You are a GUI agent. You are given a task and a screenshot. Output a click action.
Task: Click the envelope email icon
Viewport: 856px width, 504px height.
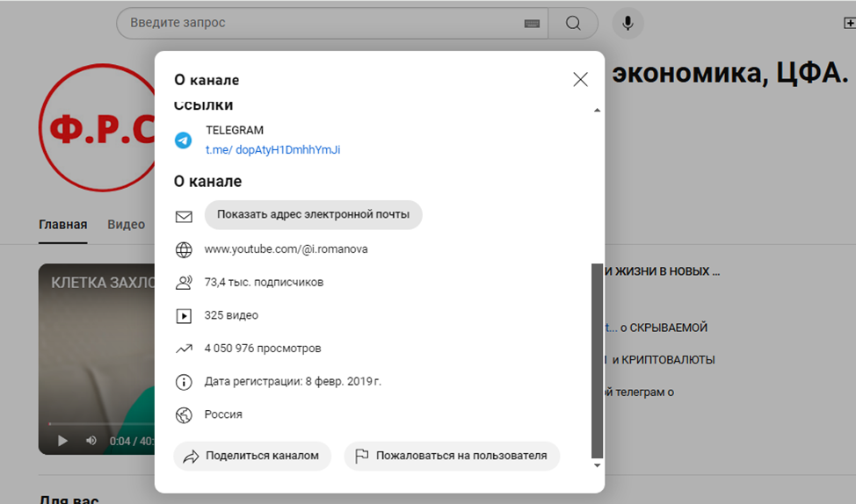point(184,217)
